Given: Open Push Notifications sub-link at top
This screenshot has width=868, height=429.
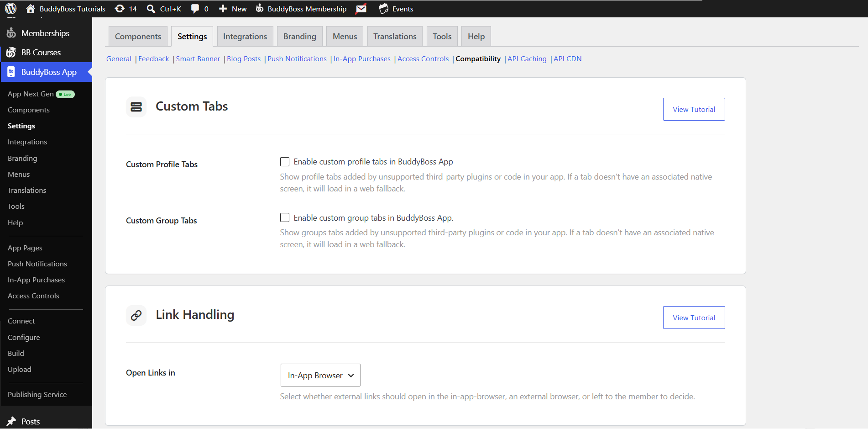Looking at the screenshot, I should coord(297,59).
